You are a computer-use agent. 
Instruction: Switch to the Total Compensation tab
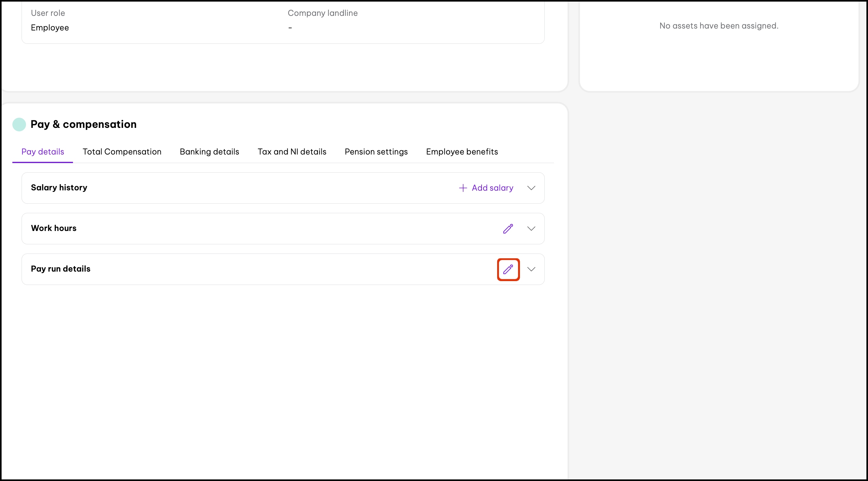[x=122, y=152]
